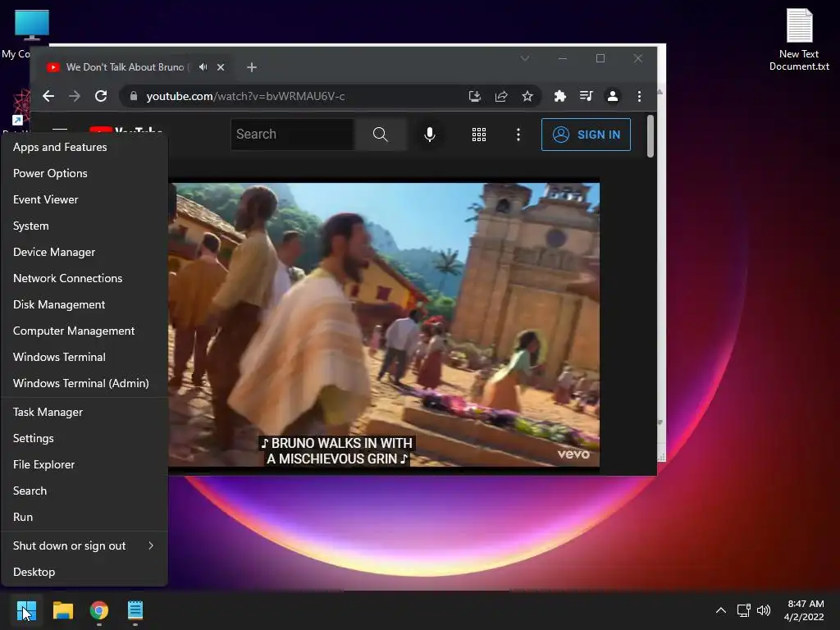Screen dimensions: 840x630
Task: Click the video player to pause
Action: [384, 325]
